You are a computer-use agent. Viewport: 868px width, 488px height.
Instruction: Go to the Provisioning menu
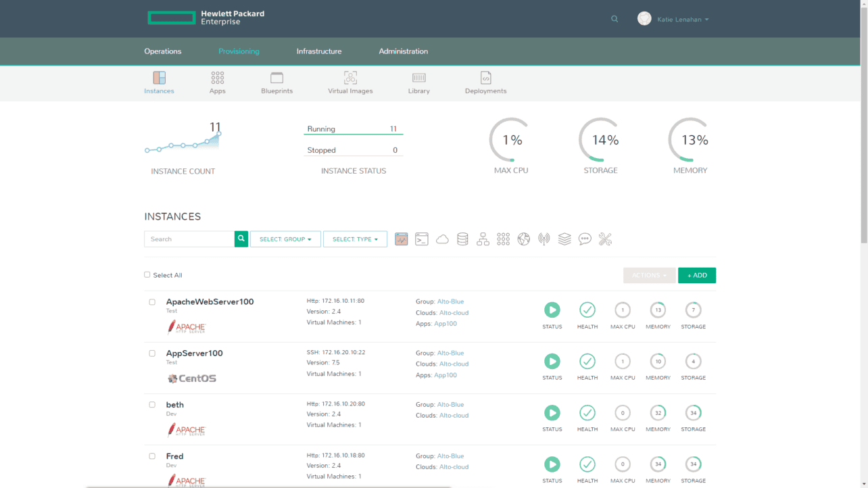tap(239, 51)
